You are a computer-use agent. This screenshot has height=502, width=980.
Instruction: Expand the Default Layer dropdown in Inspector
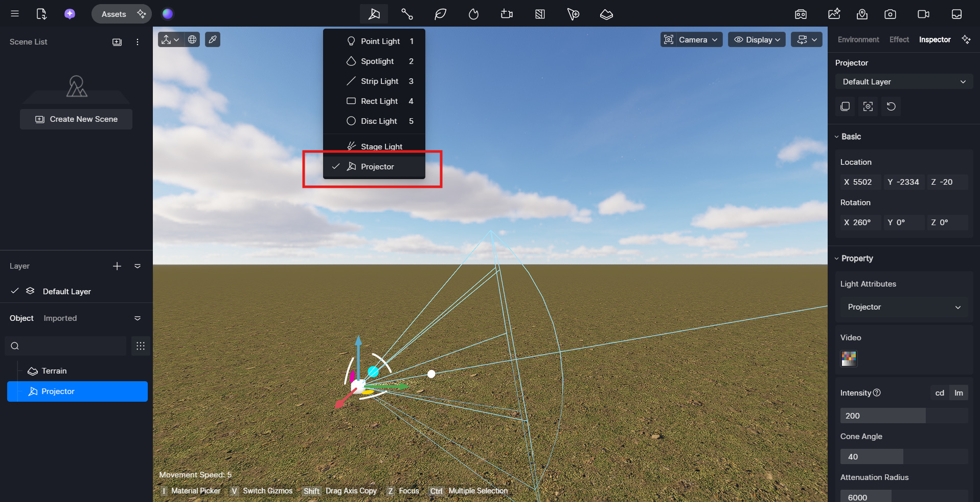click(903, 82)
